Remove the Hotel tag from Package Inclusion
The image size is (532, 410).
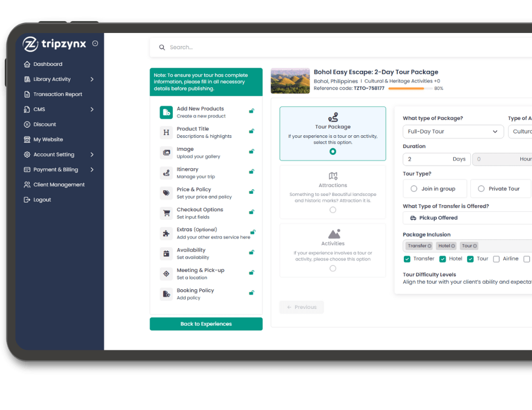(453, 246)
